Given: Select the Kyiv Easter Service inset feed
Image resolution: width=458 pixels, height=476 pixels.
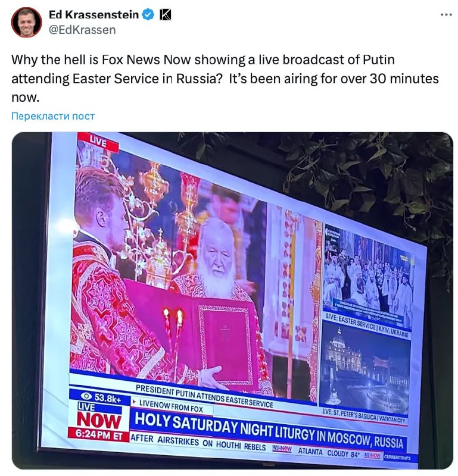Looking at the screenshot, I should pos(368,278).
